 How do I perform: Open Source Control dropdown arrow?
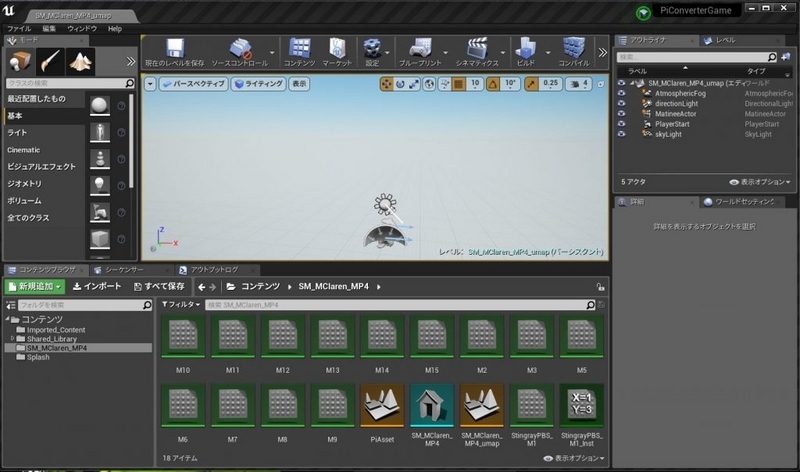(272, 53)
